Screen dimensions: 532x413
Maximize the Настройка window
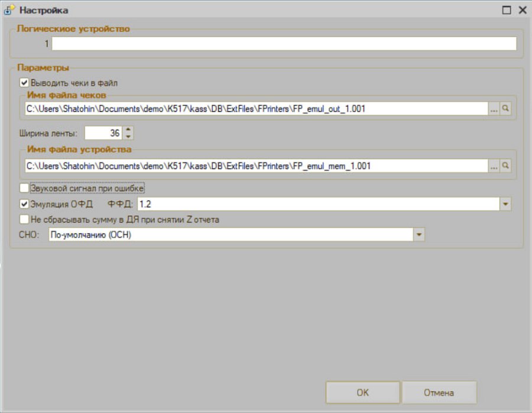pos(507,10)
